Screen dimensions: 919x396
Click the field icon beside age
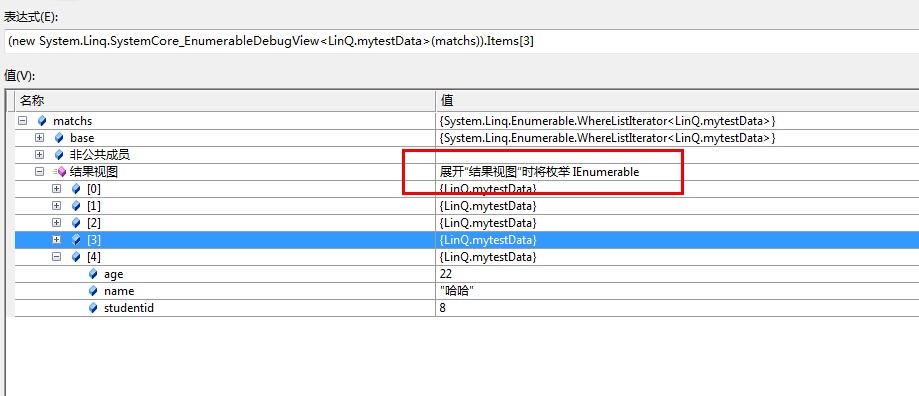click(93, 274)
